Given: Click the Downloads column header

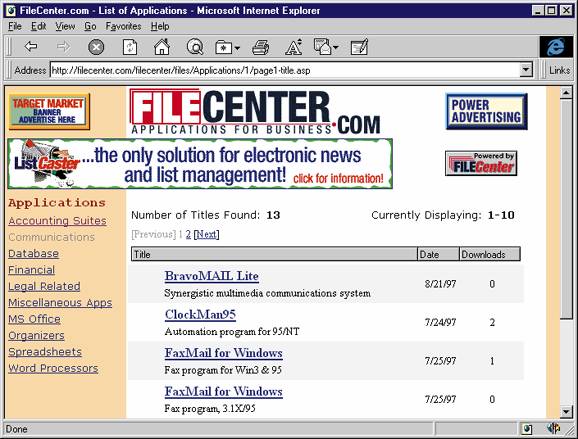Looking at the screenshot, I should pos(490,254).
